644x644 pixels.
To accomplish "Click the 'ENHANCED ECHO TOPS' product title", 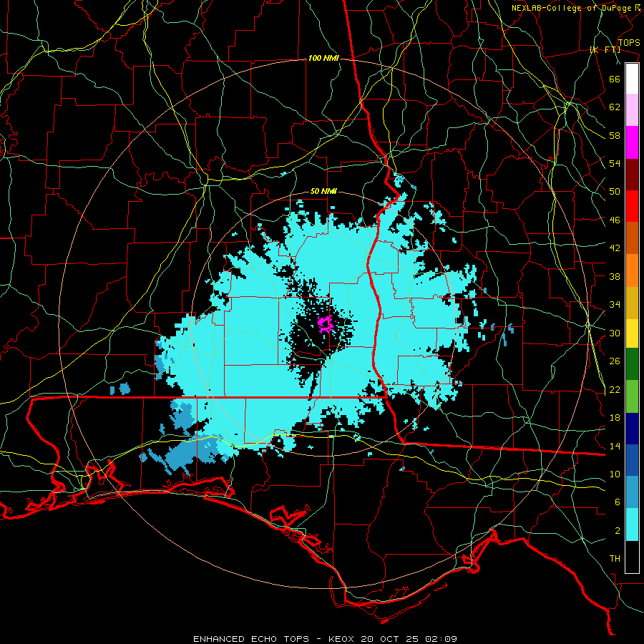I will pyautogui.click(x=251, y=639).
